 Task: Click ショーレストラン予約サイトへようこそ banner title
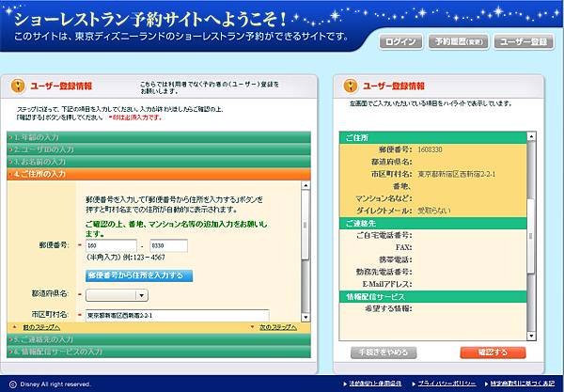150,20
